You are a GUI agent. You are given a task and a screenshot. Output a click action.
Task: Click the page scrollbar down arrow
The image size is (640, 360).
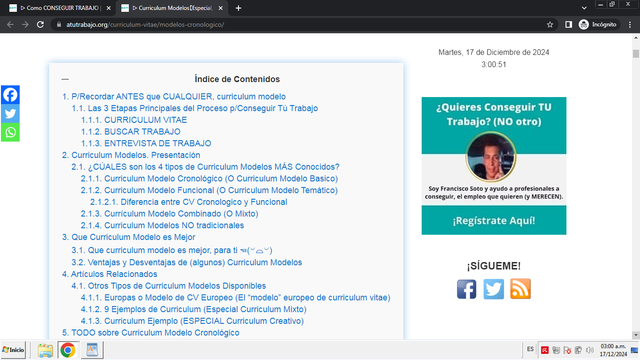[636, 335]
